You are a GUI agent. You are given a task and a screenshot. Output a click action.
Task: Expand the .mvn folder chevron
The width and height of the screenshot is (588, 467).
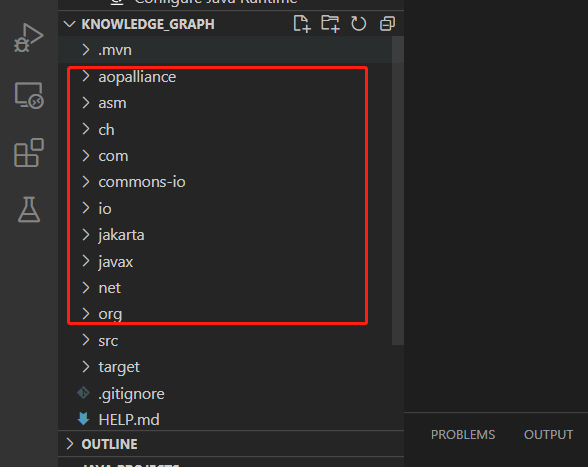pos(86,50)
